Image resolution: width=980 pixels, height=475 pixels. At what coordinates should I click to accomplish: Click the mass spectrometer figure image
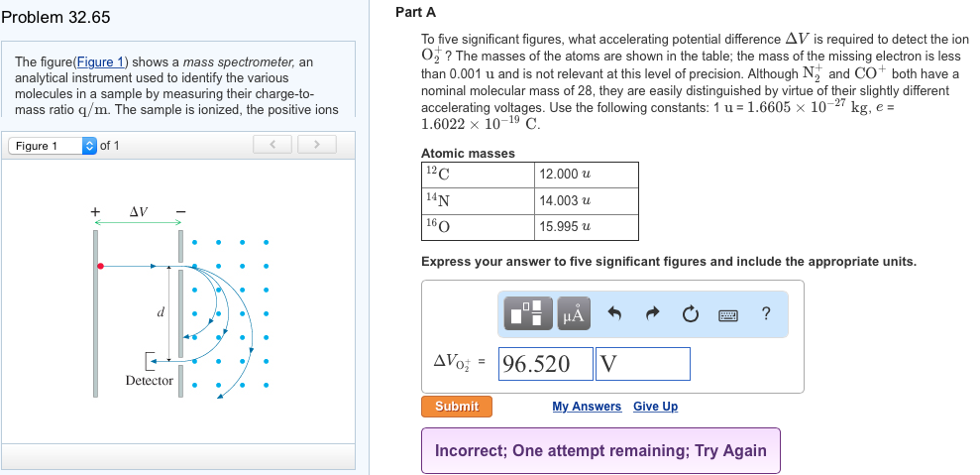[180, 301]
